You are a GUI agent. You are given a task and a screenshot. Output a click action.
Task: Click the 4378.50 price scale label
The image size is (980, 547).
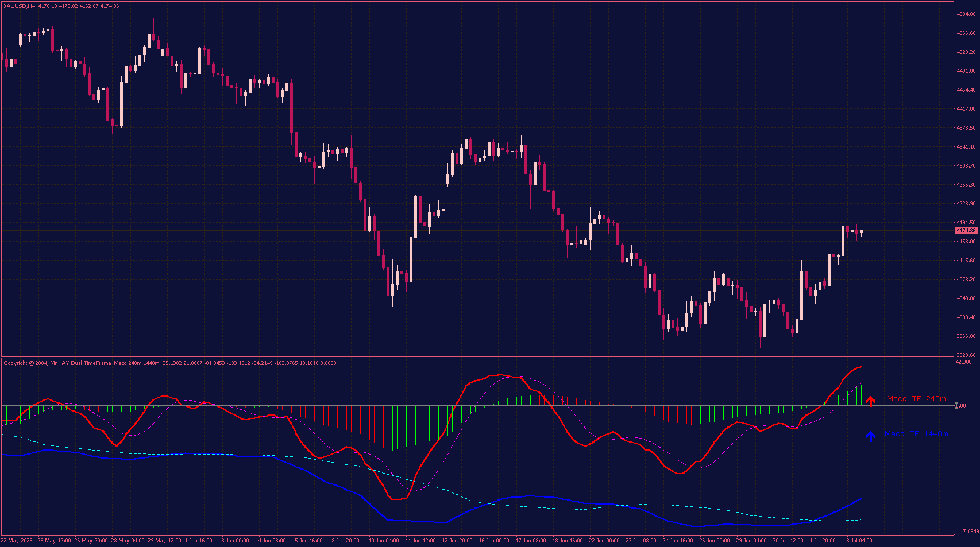click(966, 128)
